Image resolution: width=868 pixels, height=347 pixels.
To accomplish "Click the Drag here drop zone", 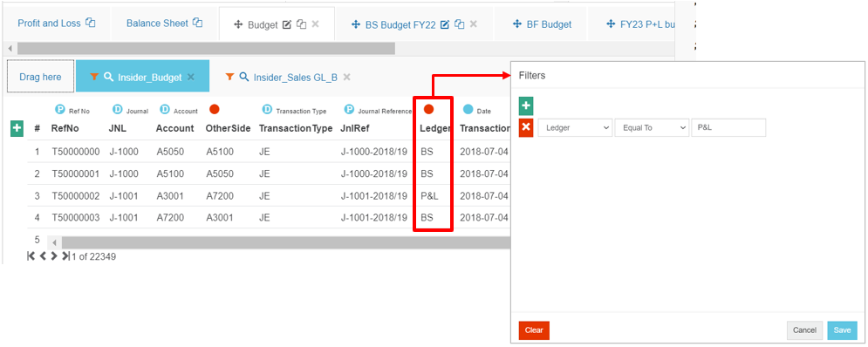I will (40, 77).
